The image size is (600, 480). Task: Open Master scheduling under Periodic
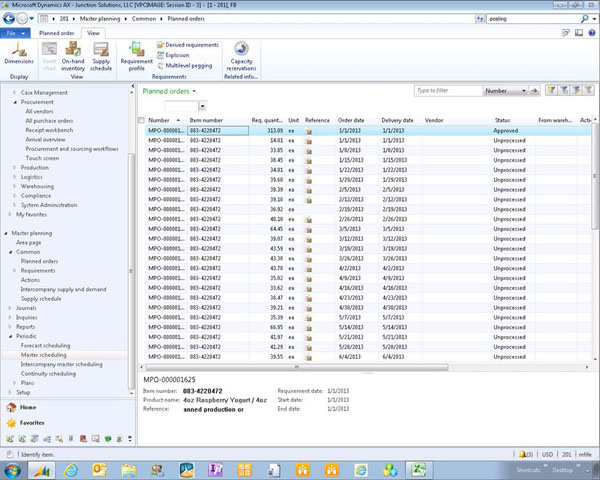pyautogui.click(x=44, y=355)
